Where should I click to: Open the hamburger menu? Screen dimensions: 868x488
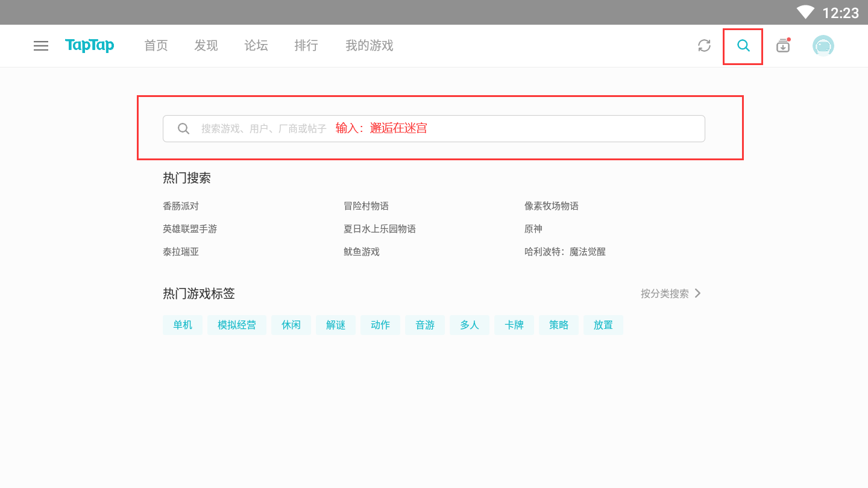click(x=41, y=46)
